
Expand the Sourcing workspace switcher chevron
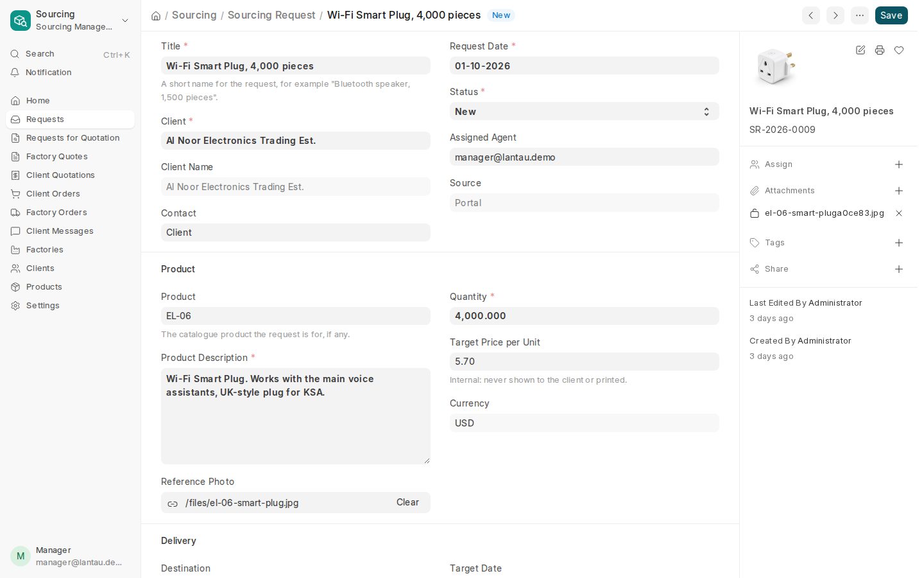click(x=125, y=21)
